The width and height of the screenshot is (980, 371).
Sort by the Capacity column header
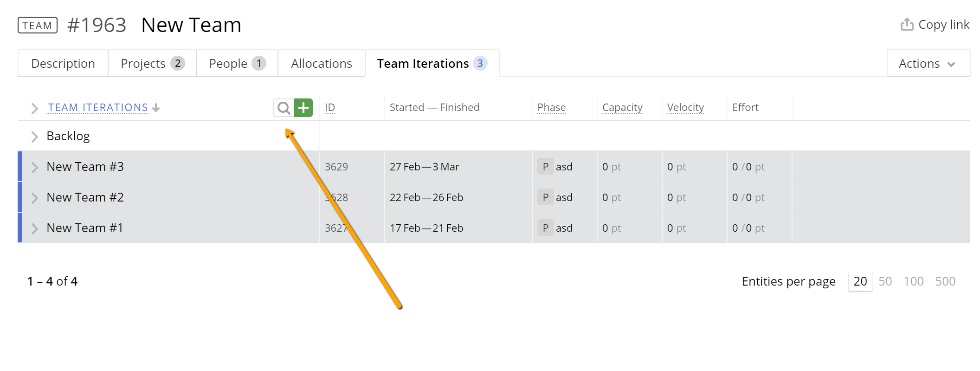(622, 108)
